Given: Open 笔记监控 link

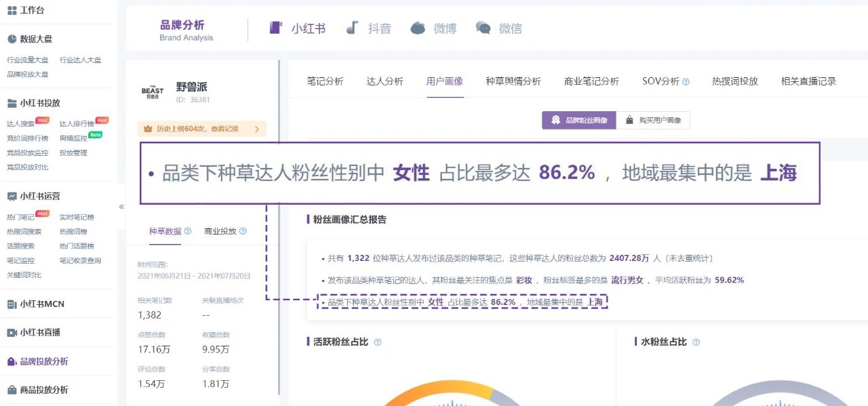Looking at the screenshot, I should (x=20, y=261).
